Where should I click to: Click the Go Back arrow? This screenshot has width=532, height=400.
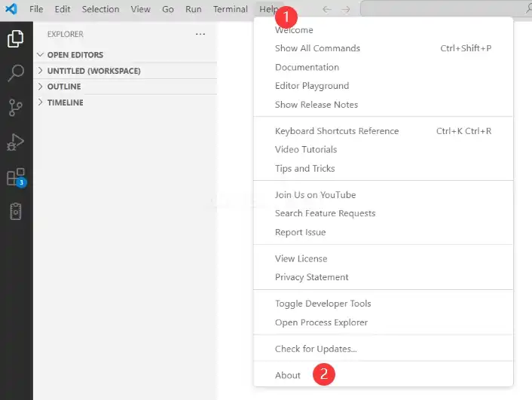(326, 9)
